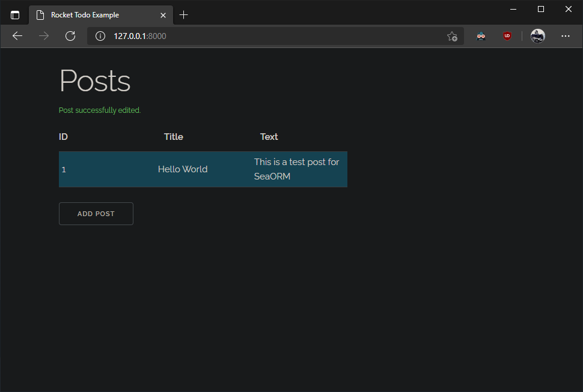
Task: Open the Settings and more ellipsis menu
Action: (x=566, y=36)
